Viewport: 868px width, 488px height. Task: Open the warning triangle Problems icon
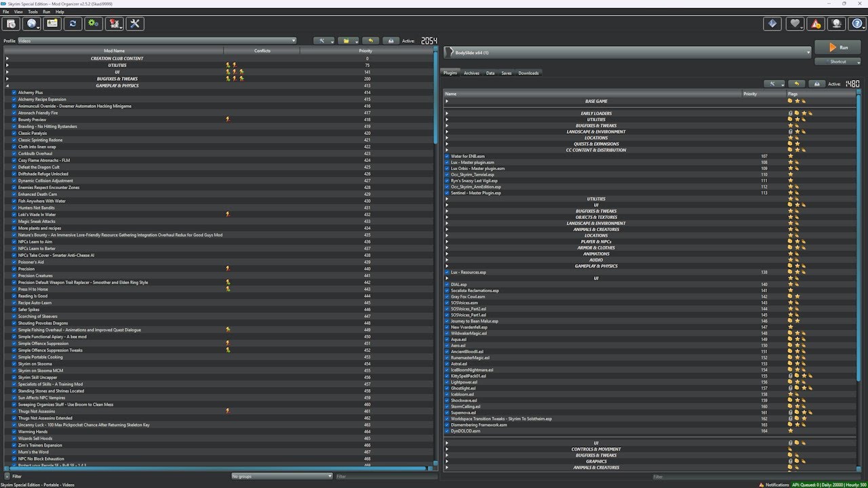coord(816,24)
